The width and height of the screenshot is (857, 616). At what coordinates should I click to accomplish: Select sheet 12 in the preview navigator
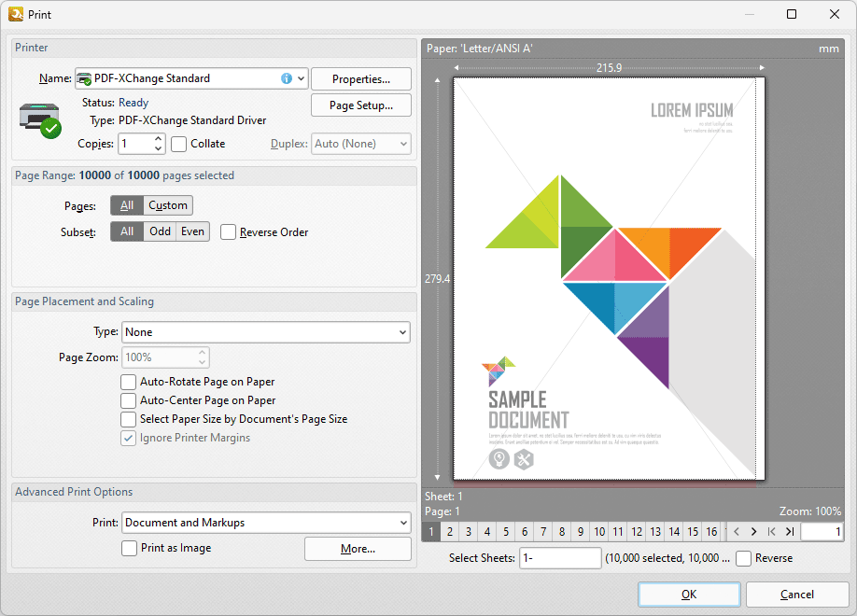click(x=637, y=531)
